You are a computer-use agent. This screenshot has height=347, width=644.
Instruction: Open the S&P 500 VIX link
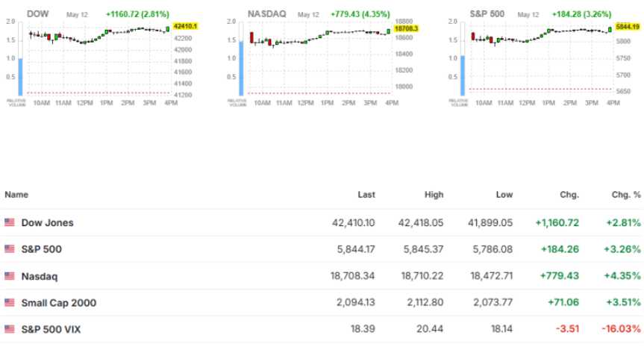(x=51, y=329)
